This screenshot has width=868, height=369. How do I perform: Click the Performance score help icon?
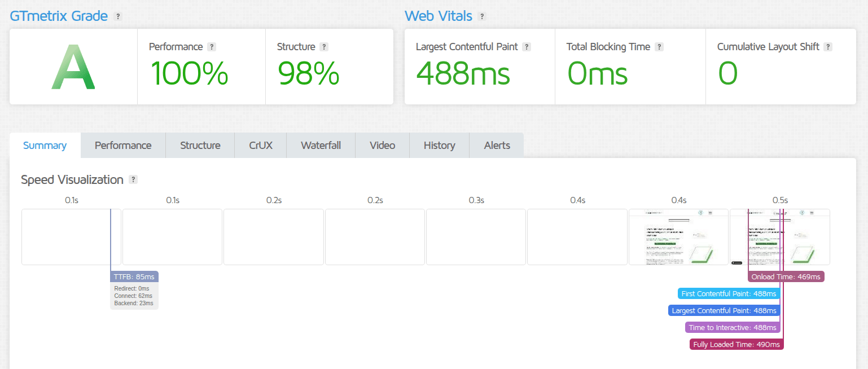click(x=212, y=47)
